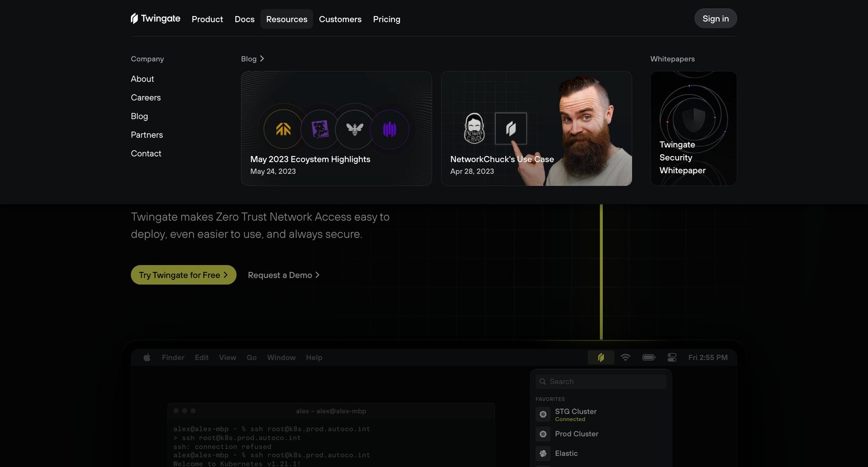Viewport: 868px width, 467px height.
Task: Click the Apr 28, 2023 date text
Action: 472,171
